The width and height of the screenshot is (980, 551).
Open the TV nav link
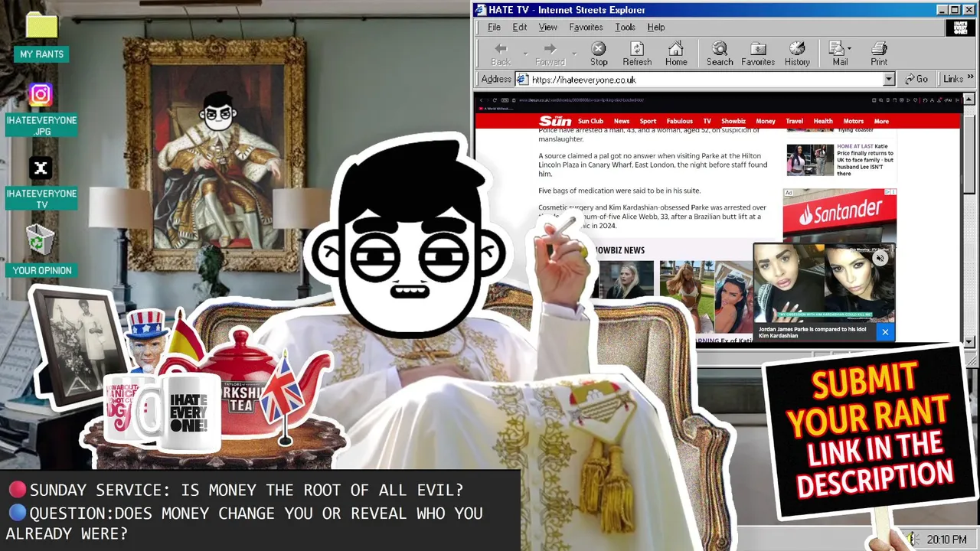(707, 121)
